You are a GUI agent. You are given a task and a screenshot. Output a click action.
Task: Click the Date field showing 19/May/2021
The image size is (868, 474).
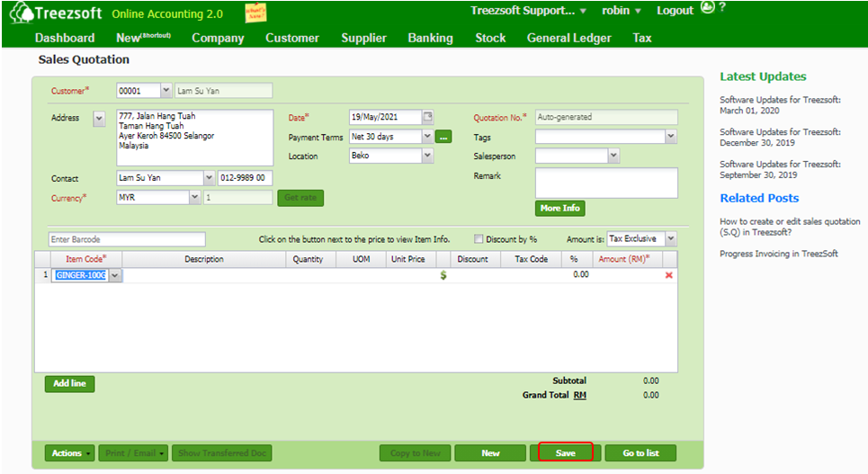click(x=385, y=117)
